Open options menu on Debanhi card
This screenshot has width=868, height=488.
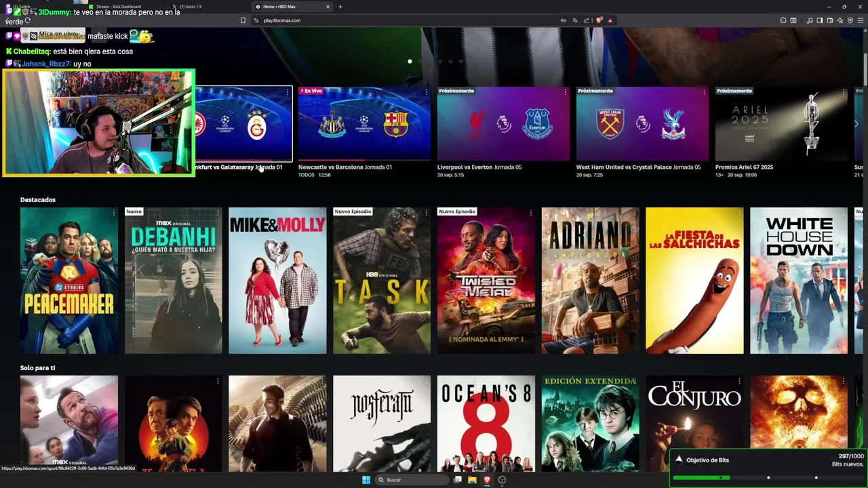pos(218,213)
